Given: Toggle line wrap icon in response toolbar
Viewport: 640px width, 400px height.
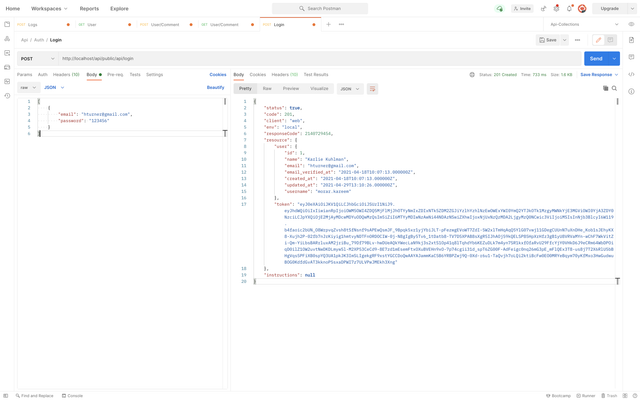Looking at the screenshot, I should 372,89.
